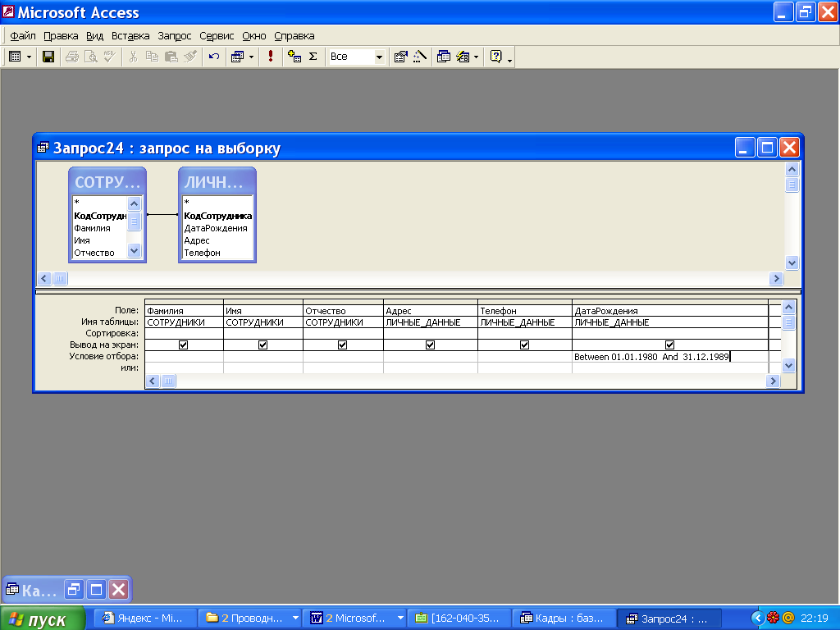
Task: Open the Сервис menu
Action: tap(217, 36)
